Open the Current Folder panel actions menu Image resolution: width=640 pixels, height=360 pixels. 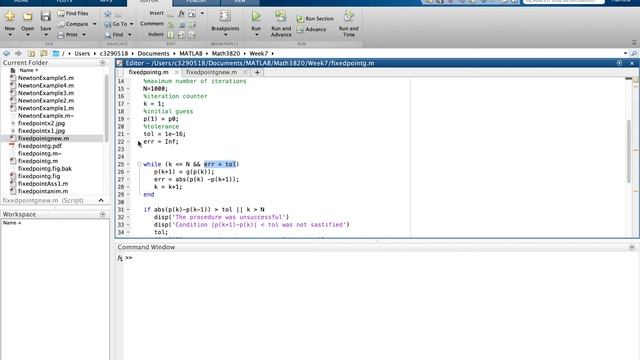(x=102, y=63)
